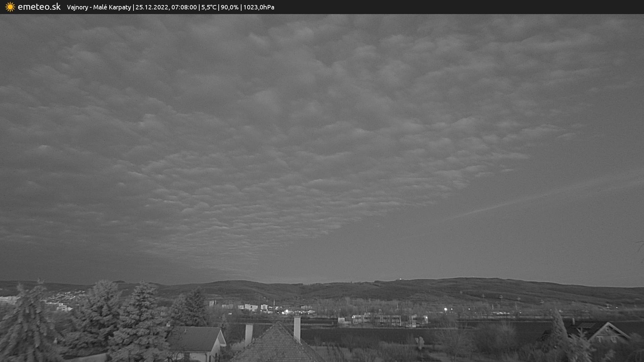Click the date 25.12.2022 in header
Screen dimensions: 644x362
coord(152,7)
